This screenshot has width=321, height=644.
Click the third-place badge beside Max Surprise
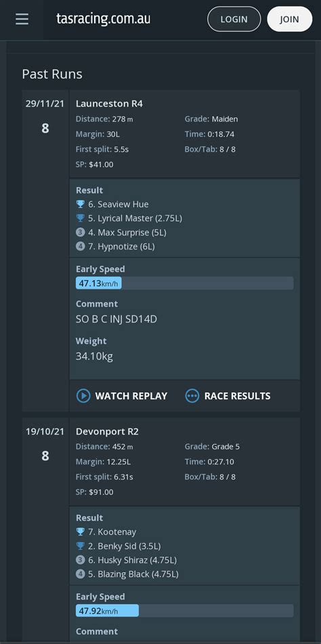click(81, 233)
